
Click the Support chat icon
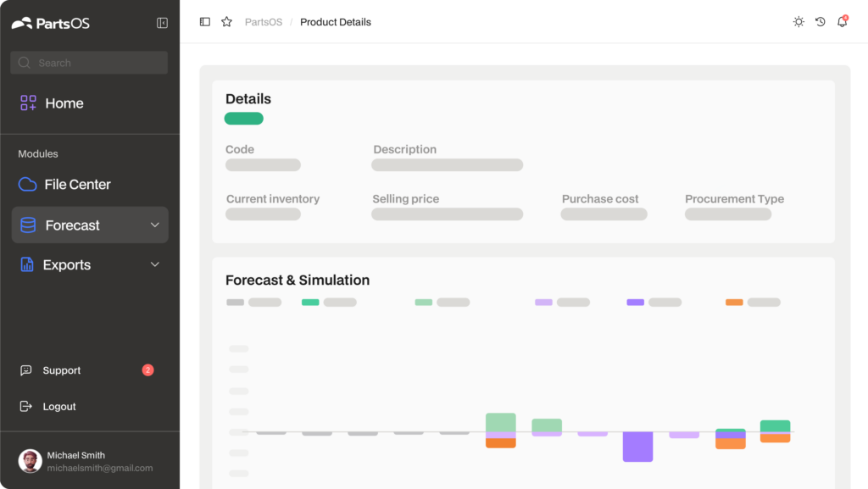pyautogui.click(x=25, y=370)
